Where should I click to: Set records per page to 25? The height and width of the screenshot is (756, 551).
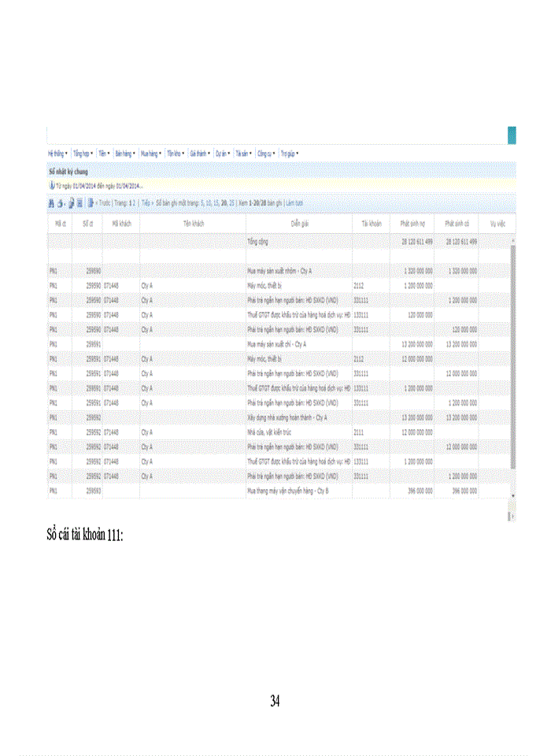231,202
